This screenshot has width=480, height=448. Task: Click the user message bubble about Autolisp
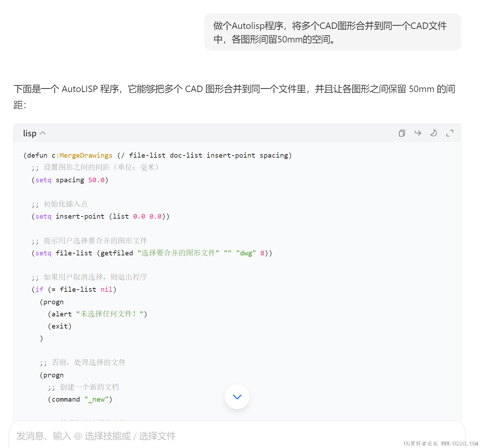pyautogui.click(x=332, y=32)
